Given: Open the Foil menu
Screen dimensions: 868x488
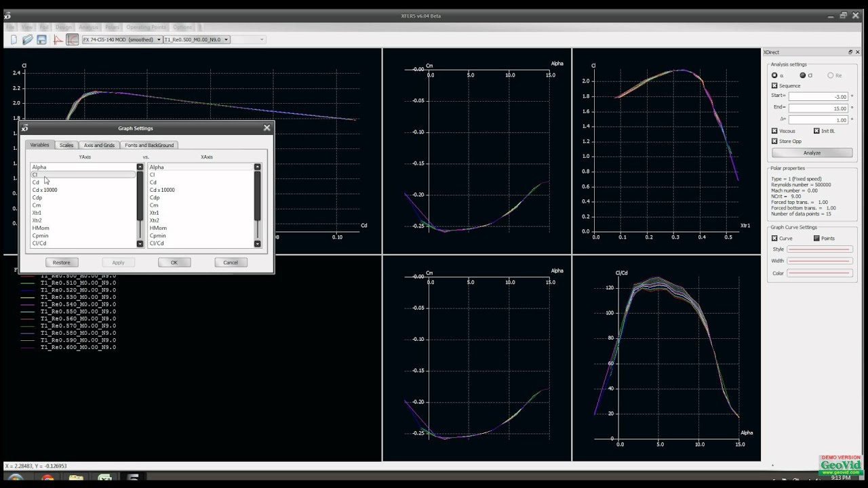Looking at the screenshot, I should (x=44, y=27).
